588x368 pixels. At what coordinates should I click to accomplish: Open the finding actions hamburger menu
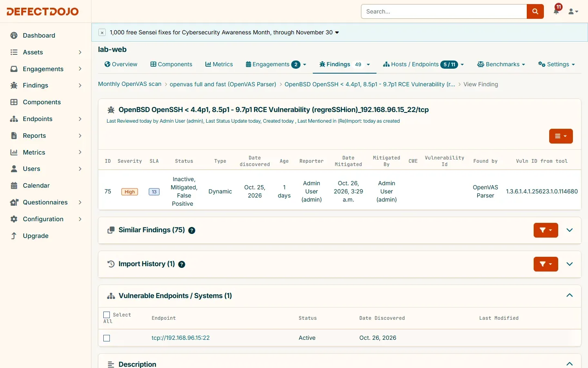pos(561,136)
